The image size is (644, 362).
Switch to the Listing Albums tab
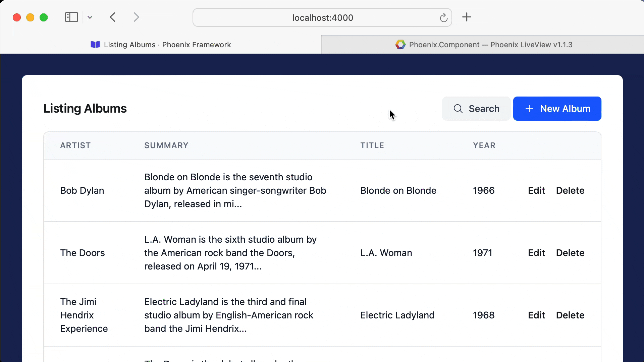pyautogui.click(x=161, y=45)
